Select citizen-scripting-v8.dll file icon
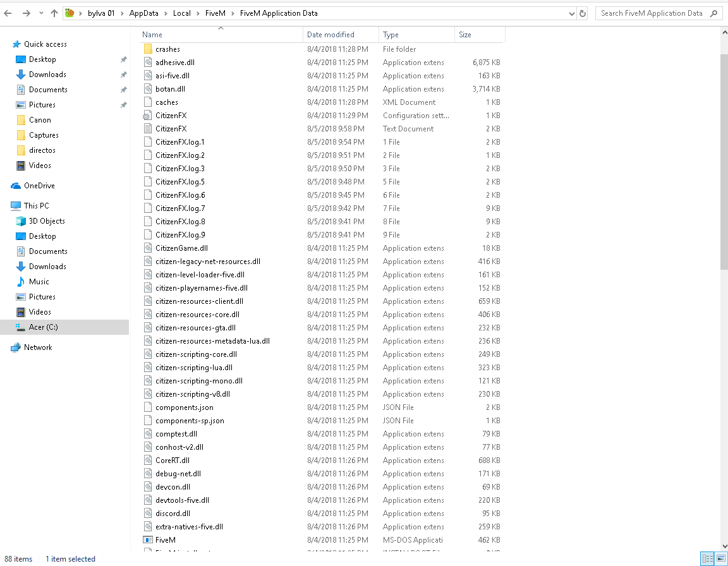The height and width of the screenshot is (566, 728). click(148, 394)
